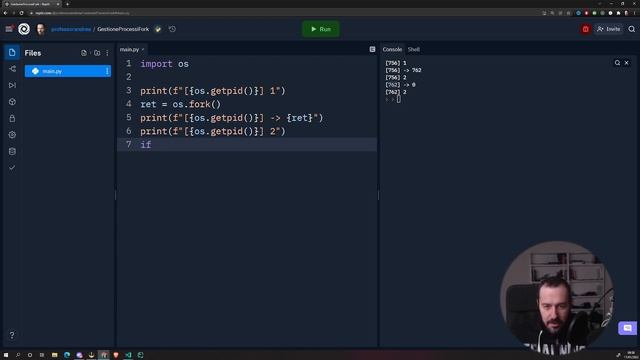Open Brave browser from the taskbar

(x=116, y=355)
